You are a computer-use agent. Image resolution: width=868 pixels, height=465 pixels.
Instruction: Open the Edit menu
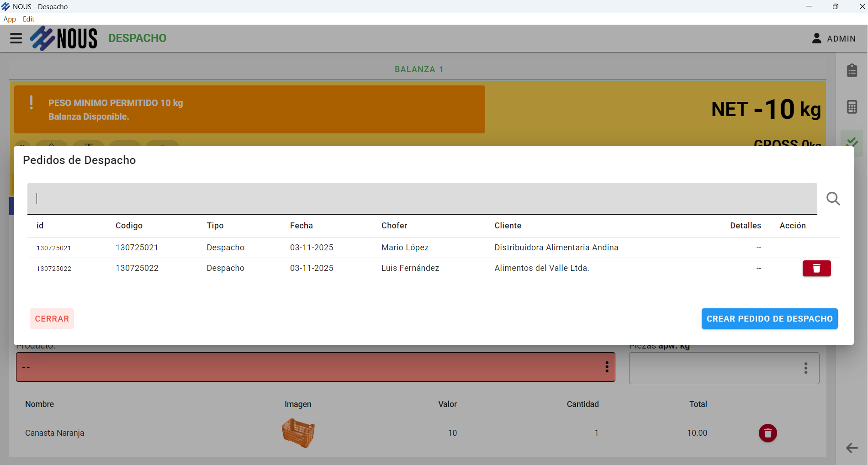click(x=28, y=19)
